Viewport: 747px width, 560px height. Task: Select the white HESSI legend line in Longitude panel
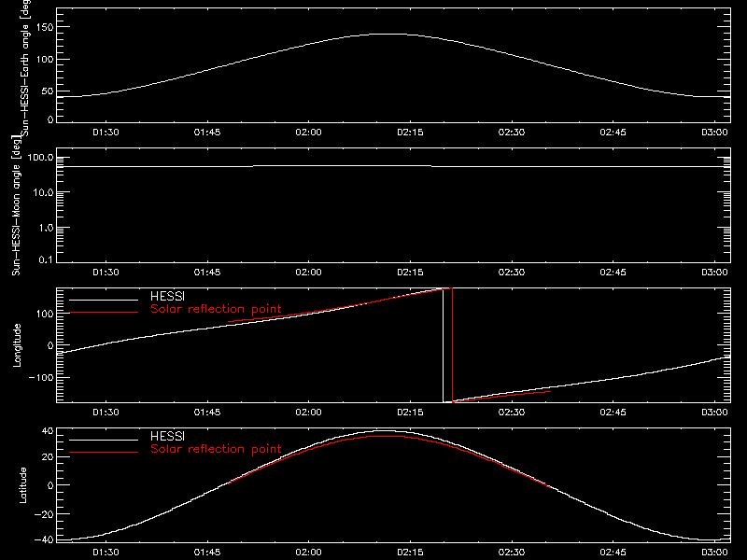pos(104,300)
